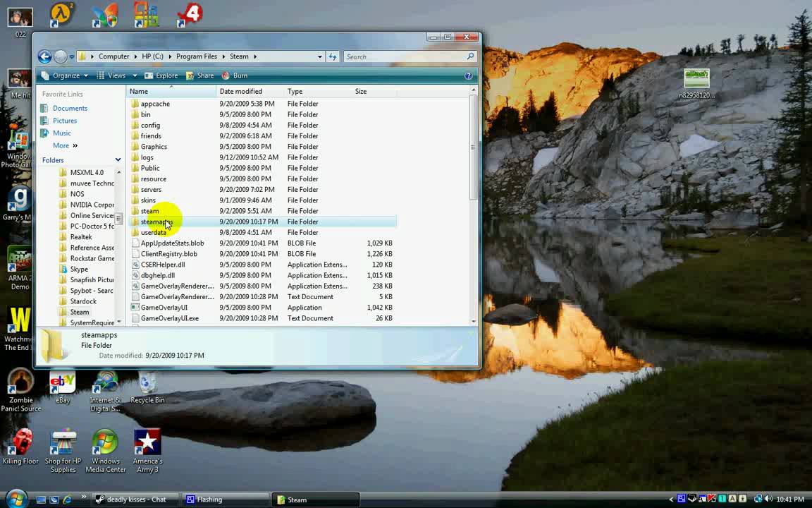
Task: Click Burn in the toolbar
Action: [x=235, y=75]
